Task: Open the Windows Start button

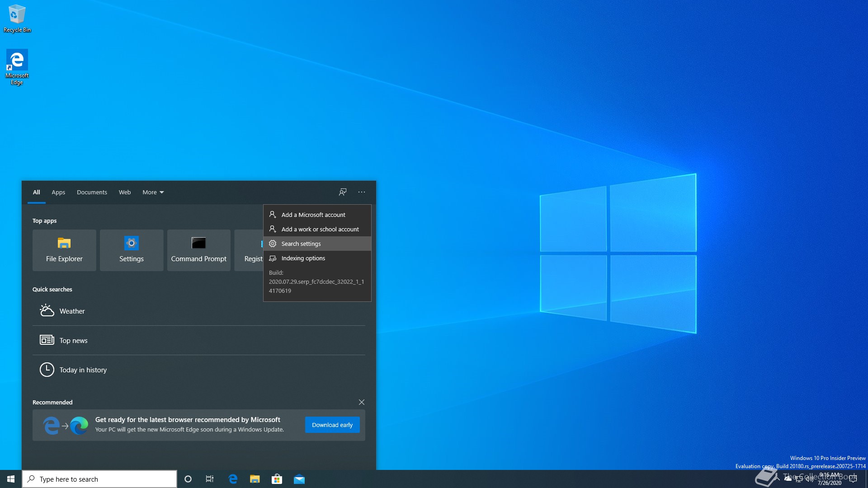Action: (11, 479)
